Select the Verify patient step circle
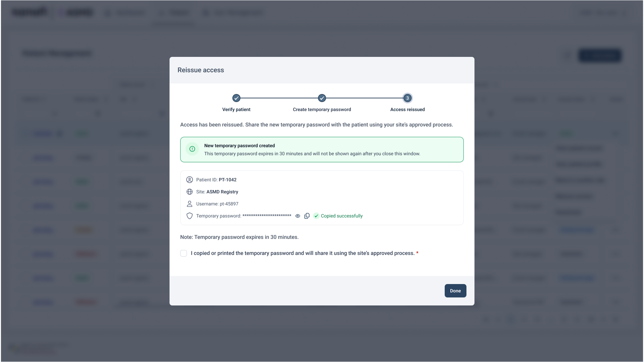644x362 pixels. [236, 98]
